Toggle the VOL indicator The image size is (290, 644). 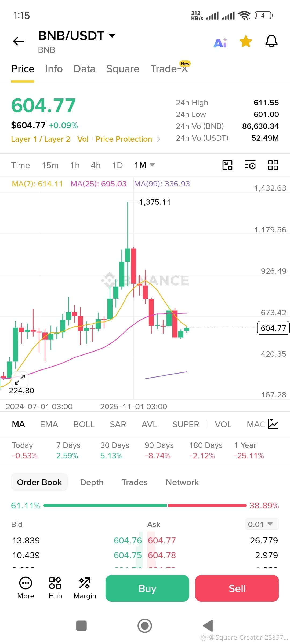(223, 424)
